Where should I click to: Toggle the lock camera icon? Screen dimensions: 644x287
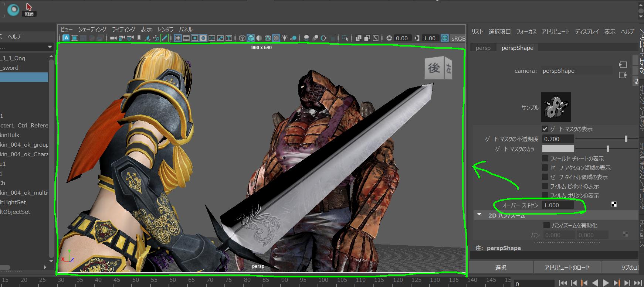coord(122,38)
